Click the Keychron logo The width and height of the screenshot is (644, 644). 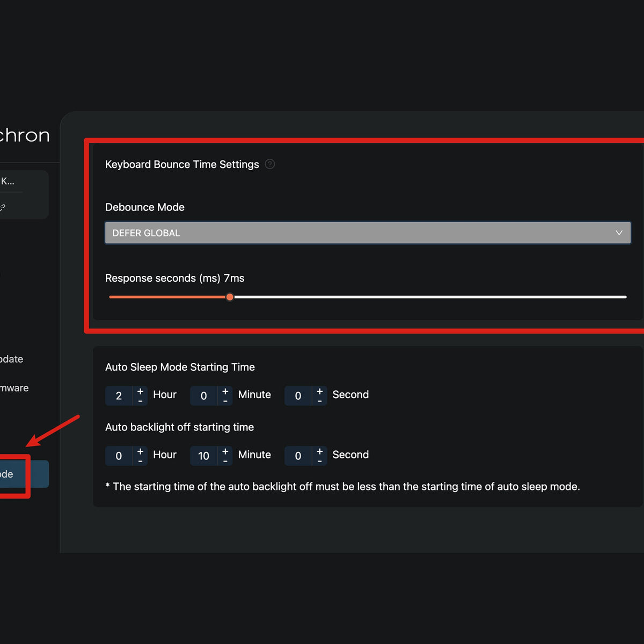point(24,135)
